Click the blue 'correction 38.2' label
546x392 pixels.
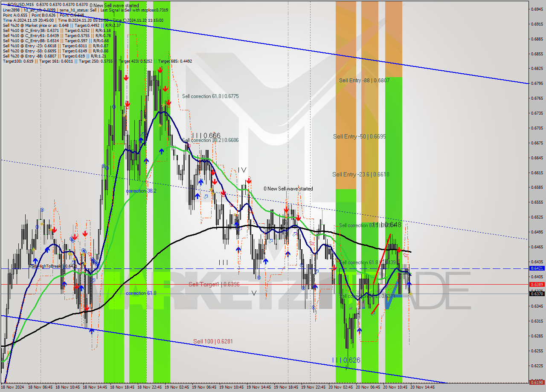(141, 191)
